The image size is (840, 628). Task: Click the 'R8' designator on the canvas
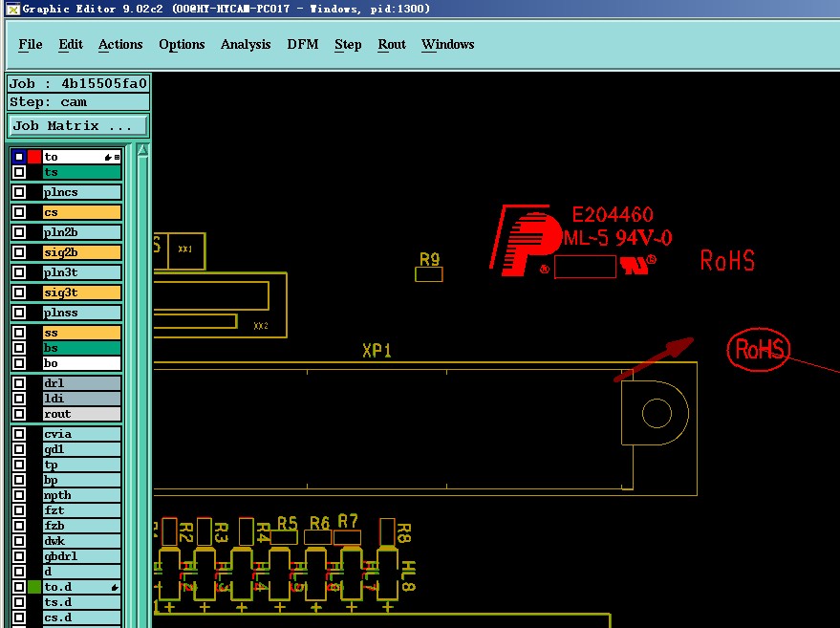point(403,533)
